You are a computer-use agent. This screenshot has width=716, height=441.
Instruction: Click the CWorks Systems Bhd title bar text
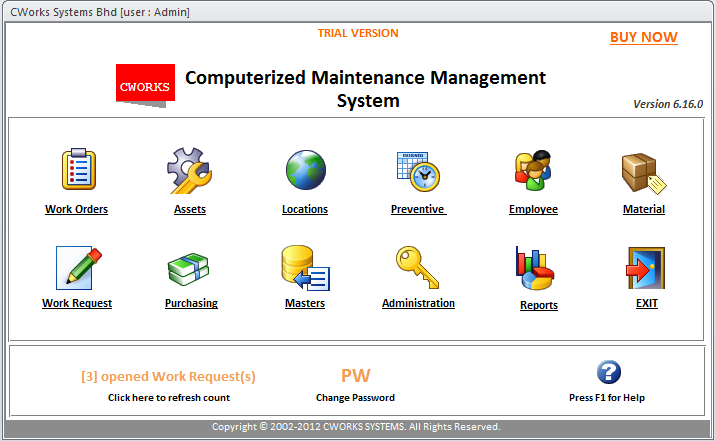point(100,12)
